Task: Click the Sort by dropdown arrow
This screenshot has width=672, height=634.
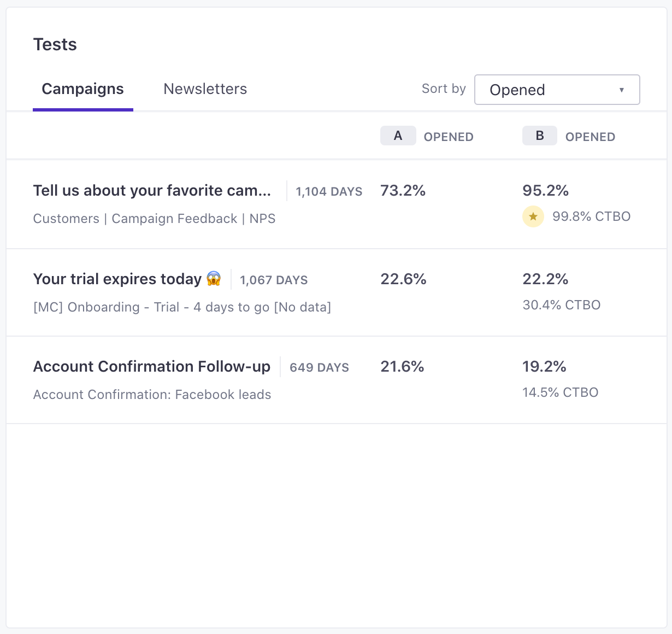Action: click(621, 90)
